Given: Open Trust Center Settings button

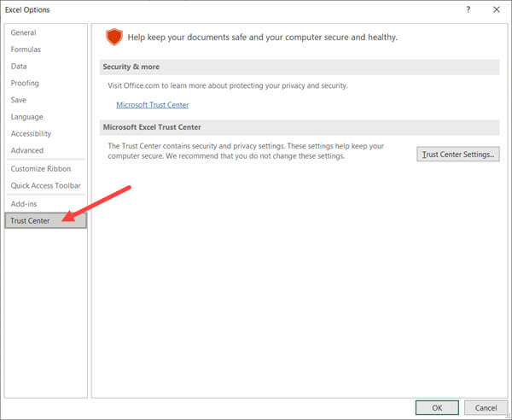Looking at the screenshot, I should [x=458, y=155].
